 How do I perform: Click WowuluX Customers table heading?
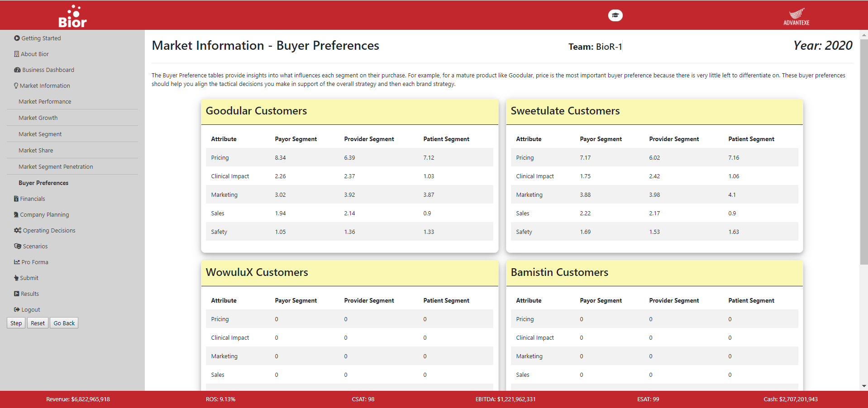click(x=257, y=272)
